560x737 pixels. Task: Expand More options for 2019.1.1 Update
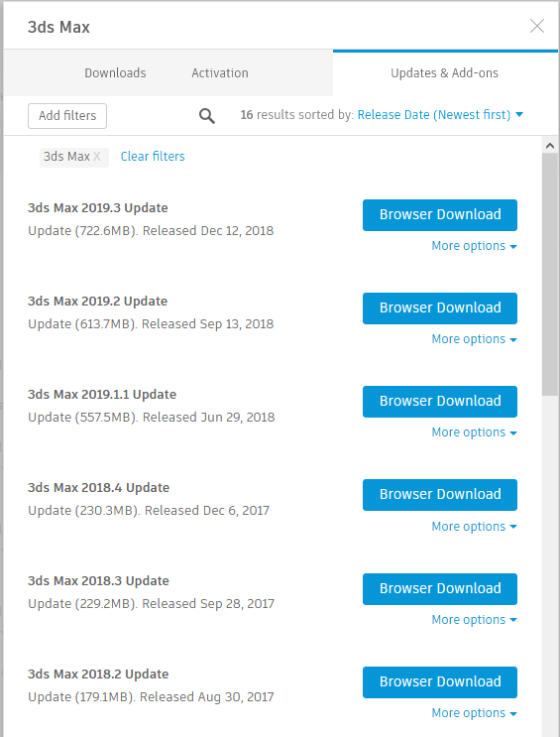tap(474, 431)
